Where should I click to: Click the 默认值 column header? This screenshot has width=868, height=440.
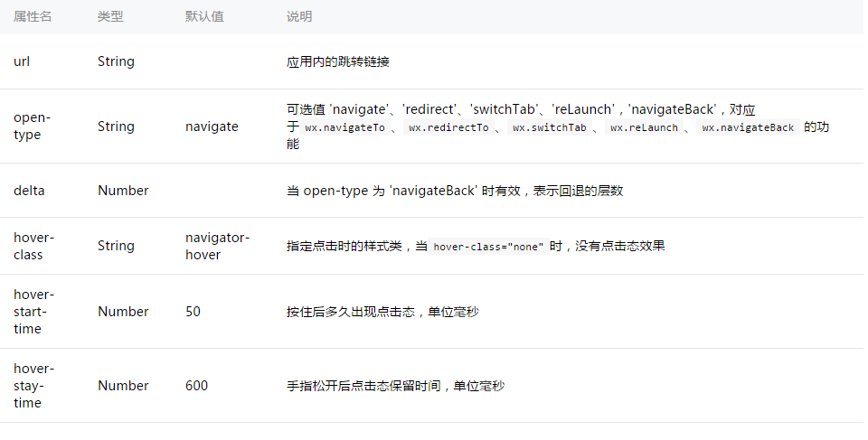click(x=204, y=16)
